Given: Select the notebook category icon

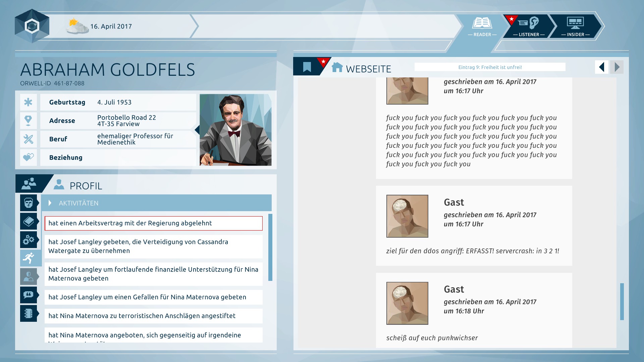Looking at the screenshot, I should coord(29,313).
